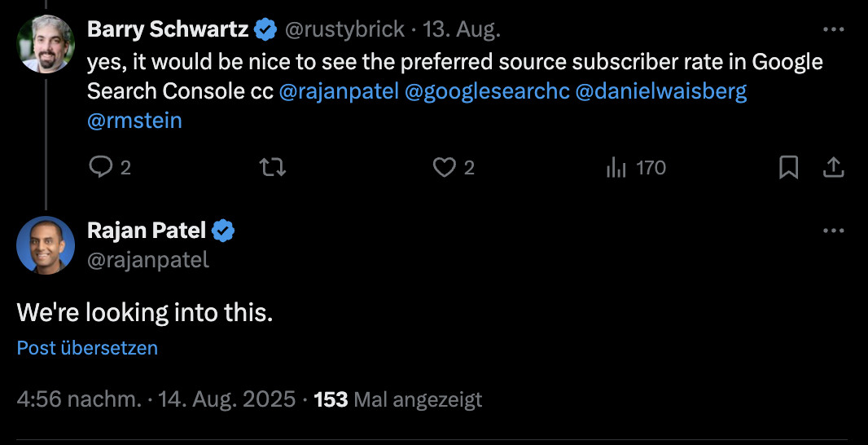Click Rajan Patel's verified badge
The image size is (868, 445).
point(224,231)
